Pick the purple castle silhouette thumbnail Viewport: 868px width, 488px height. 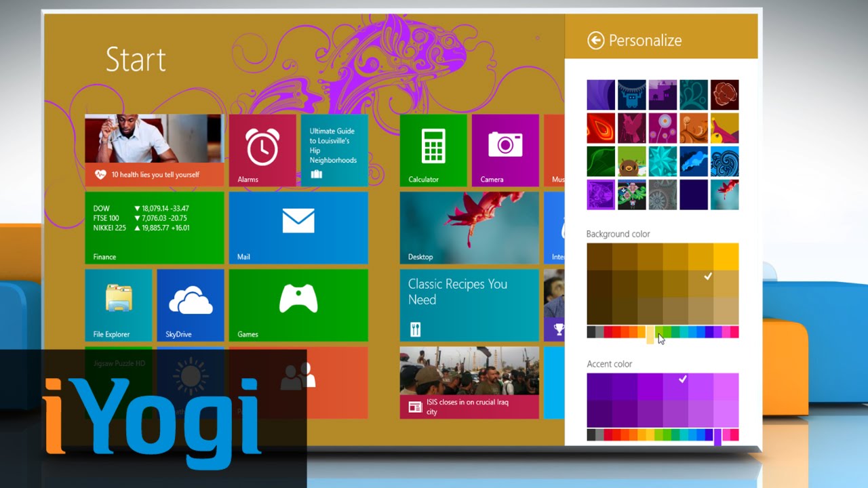(663, 95)
